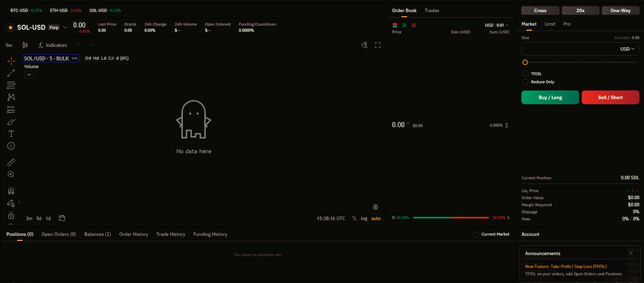Select the ruler measure tool
Viewport: 644px width, 283px height.
(11, 162)
